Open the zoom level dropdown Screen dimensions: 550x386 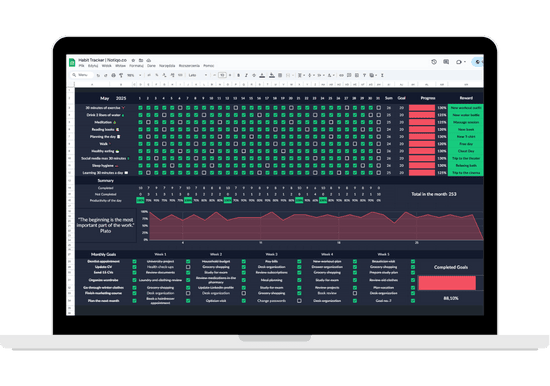tap(134, 75)
